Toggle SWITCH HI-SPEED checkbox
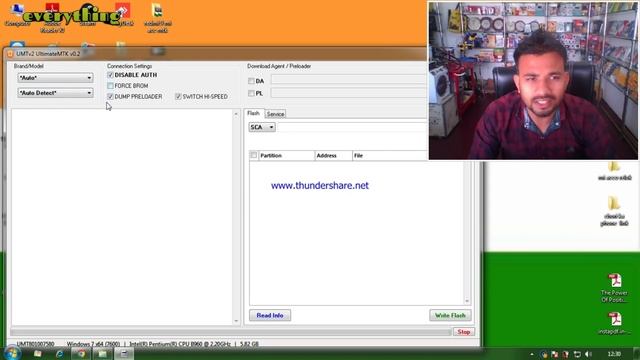 point(178,96)
